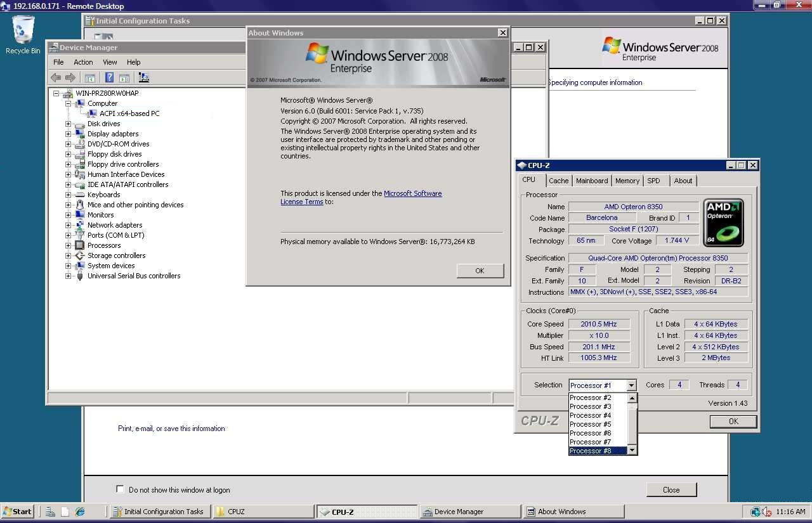Click Print, e-mail, or save this information

tap(171, 429)
